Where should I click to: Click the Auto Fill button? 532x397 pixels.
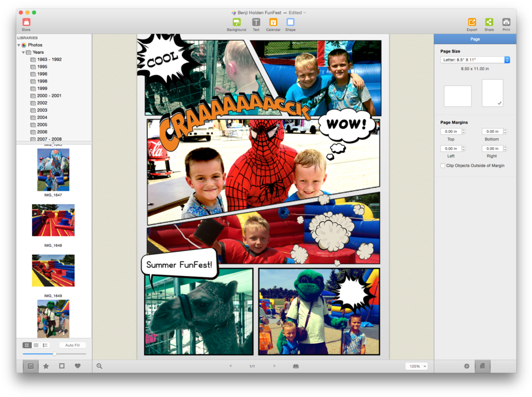tap(72, 344)
